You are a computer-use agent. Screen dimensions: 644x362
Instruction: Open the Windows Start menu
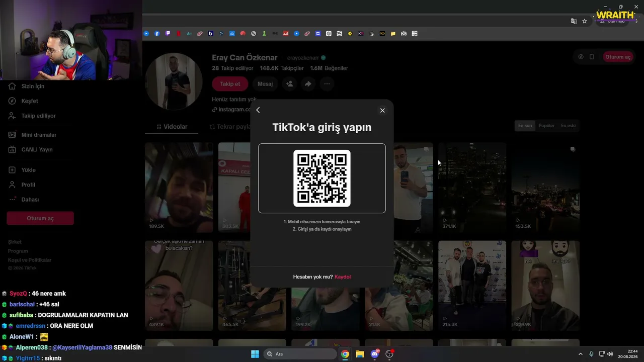click(255, 354)
